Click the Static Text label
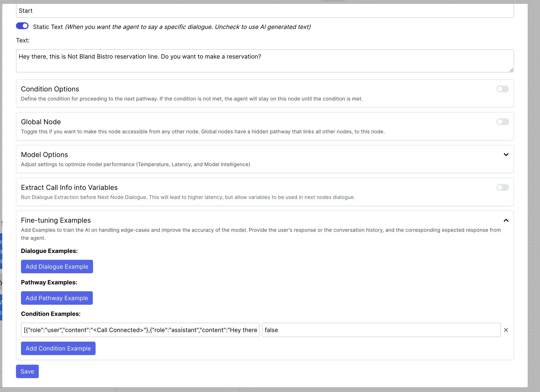The width and height of the screenshot is (540, 392). (48, 27)
